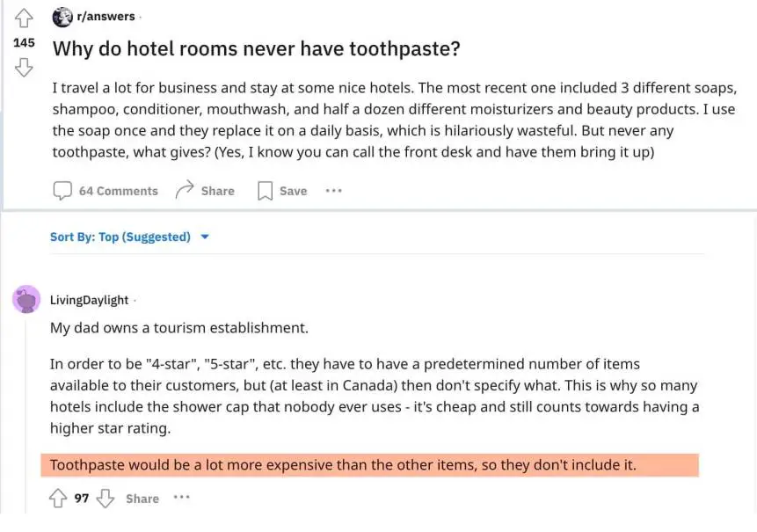Toggle the post's Save bookmark state

tap(280, 190)
